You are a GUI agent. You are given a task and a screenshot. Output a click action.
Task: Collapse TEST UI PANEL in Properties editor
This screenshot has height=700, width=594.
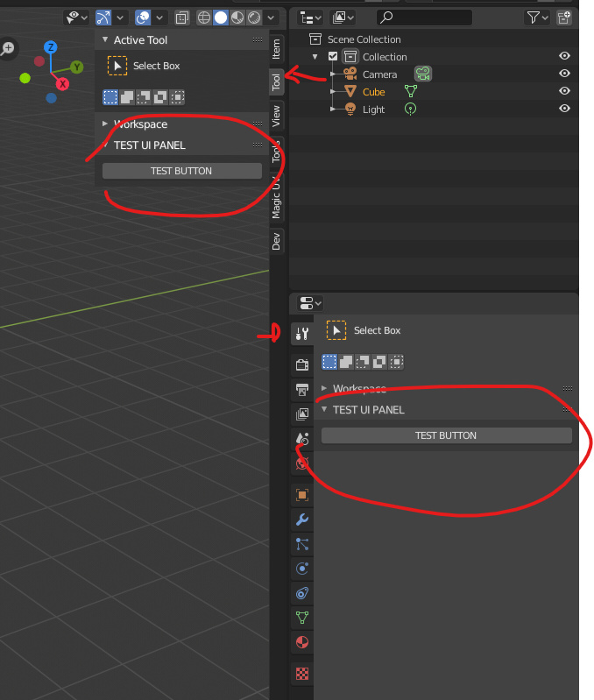coord(324,409)
